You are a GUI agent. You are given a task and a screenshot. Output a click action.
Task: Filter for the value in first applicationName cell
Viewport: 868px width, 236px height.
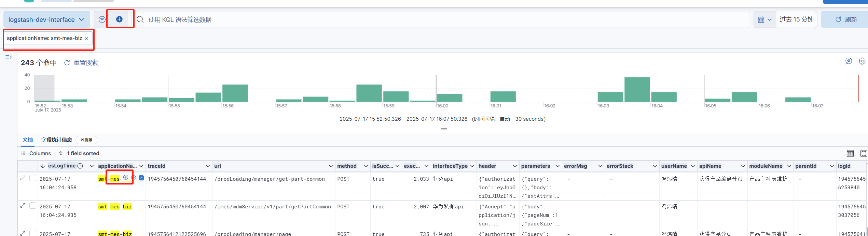(126, 177)
